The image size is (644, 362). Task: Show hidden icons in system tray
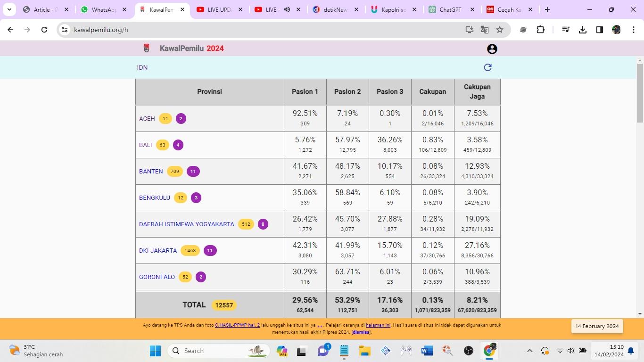[x=529, y=351]
